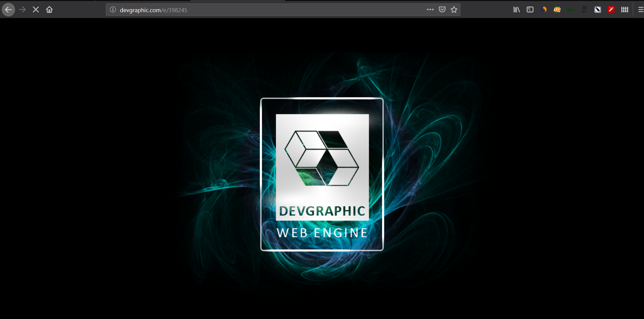Image resolution: width=644 pixels, height=319 pixels.
Task: Open the page actions ellipsis menu
Action: [x=430, y=9]
